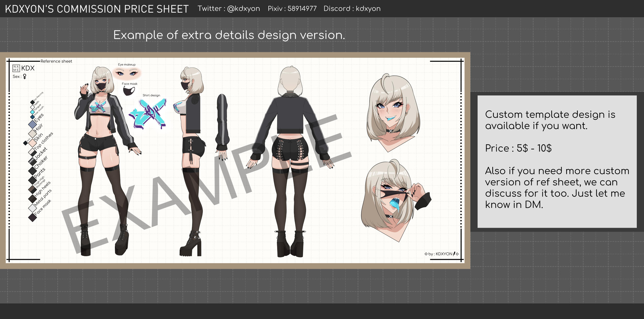The width and height of the screenshot is (644, 319).
Task: Select the cyan Tongue color swatch
Action: 32,112
